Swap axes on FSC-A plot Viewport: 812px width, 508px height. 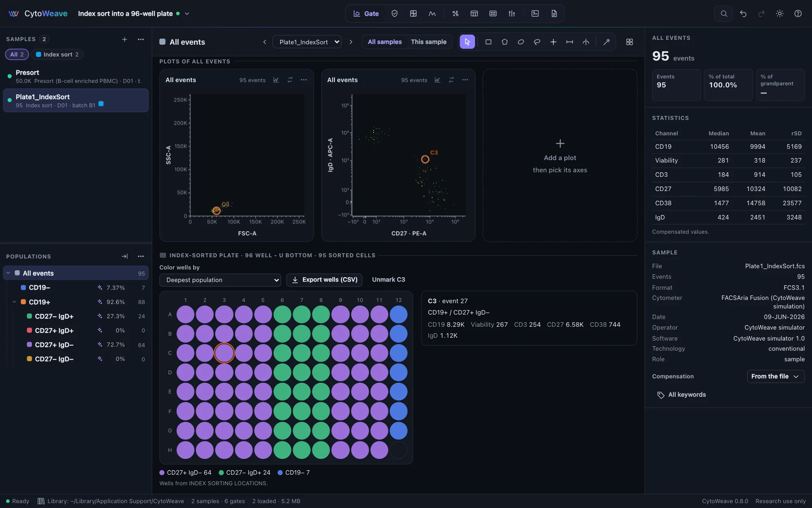290,80
